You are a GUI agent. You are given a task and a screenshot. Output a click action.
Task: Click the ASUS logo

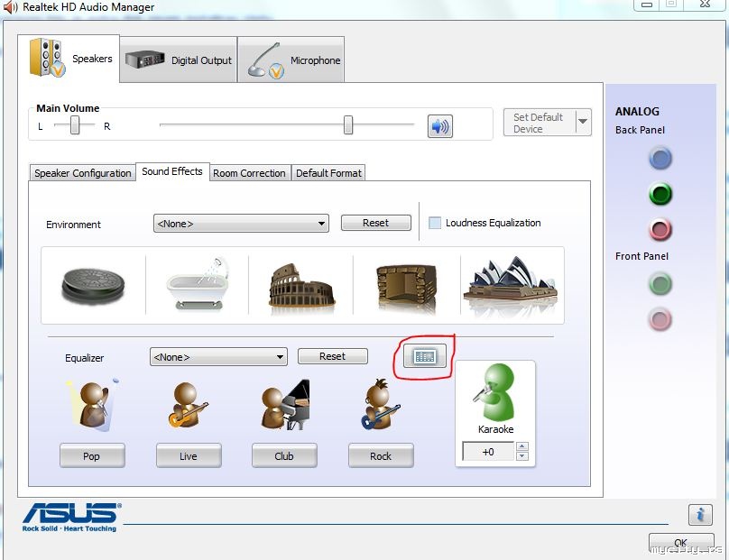coord(71,517)
